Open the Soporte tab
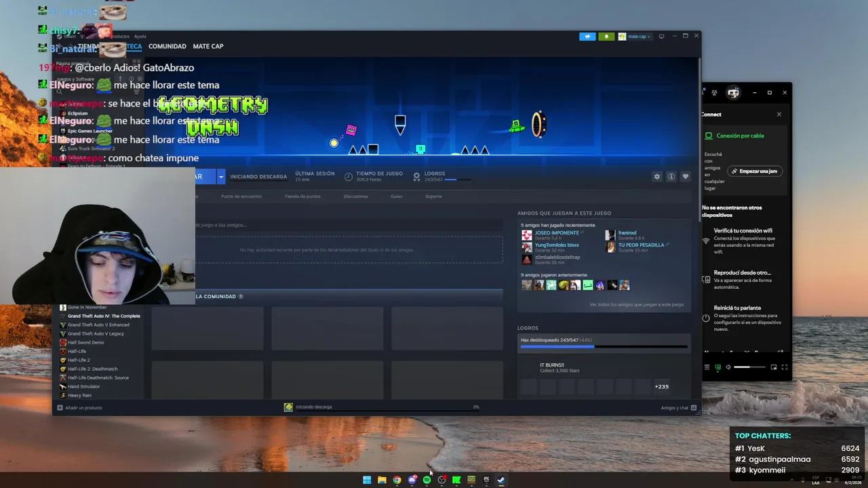868x488 pixels. pos(433,197)
